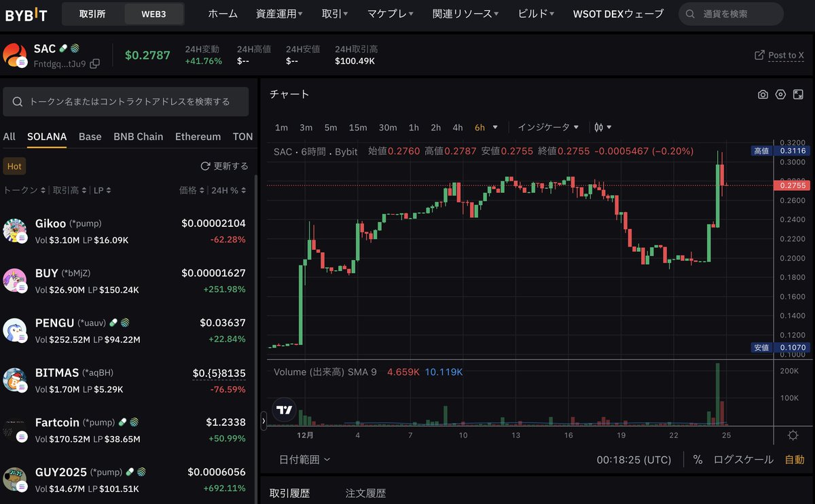The width and height of the screenshot is (815, 504).
Task: Click the Bybit logo
Action: coord(26,14)
